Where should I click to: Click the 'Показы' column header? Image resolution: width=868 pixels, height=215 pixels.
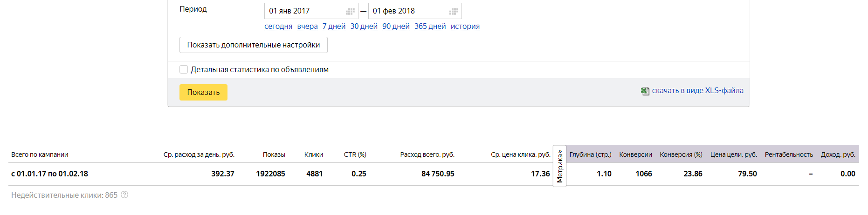click(x=274, y=155)
